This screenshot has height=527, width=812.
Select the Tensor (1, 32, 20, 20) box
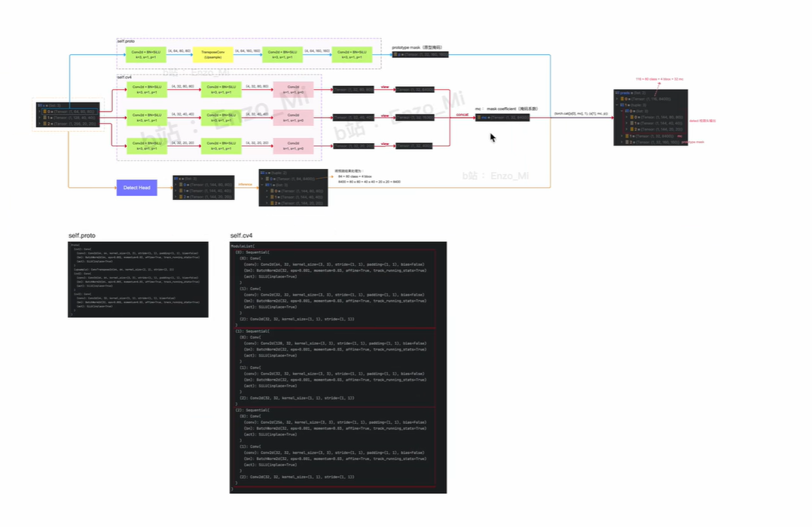[353, 146]
